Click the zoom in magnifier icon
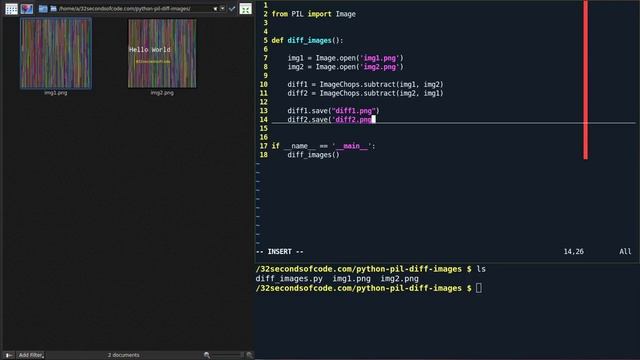 click(249, 355)
